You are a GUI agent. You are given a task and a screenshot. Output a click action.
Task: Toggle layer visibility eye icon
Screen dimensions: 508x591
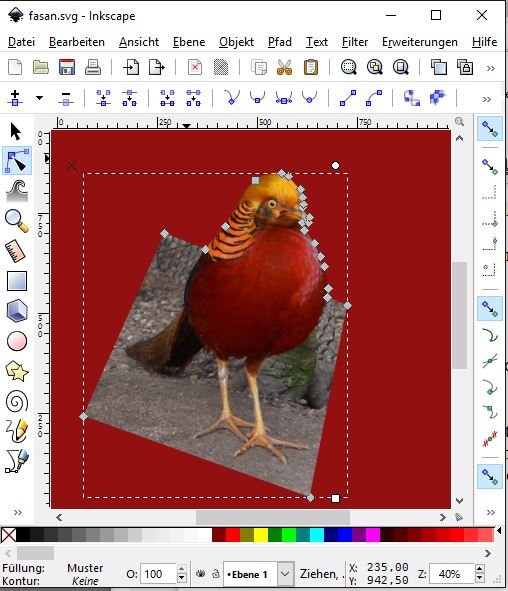[200, 574]
